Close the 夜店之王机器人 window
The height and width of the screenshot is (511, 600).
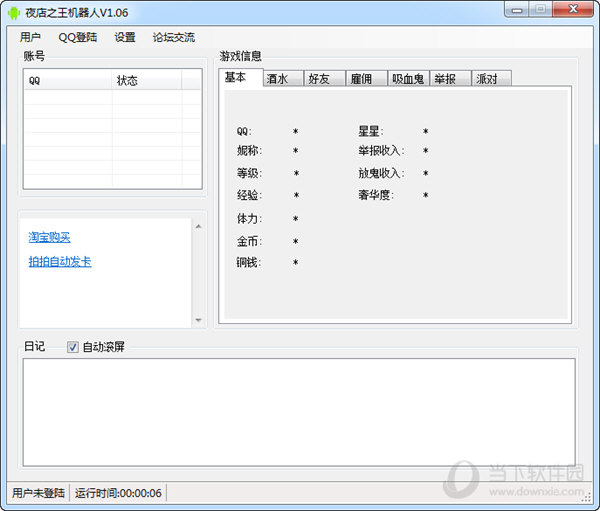coord(573,9)
